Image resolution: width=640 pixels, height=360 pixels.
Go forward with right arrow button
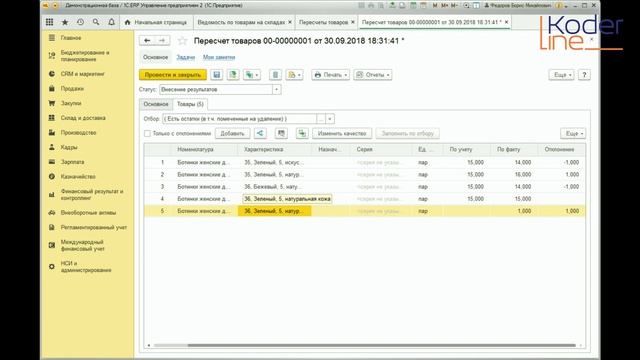point(162,40)
